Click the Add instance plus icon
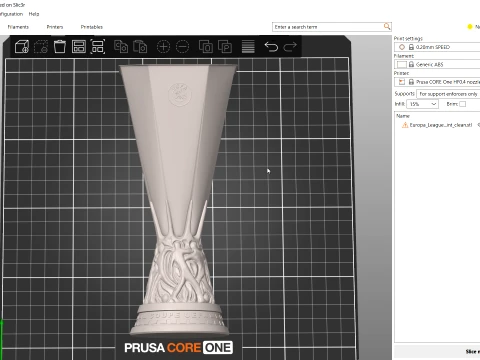Screen dimensions: 480x360 click(x=163, y=47)
